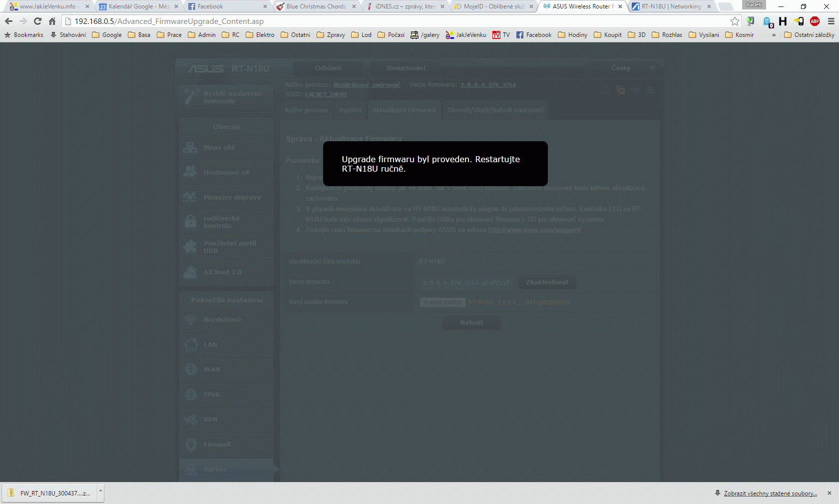
Task: Click the Radek profile button
Action: [x=754, y=4]
